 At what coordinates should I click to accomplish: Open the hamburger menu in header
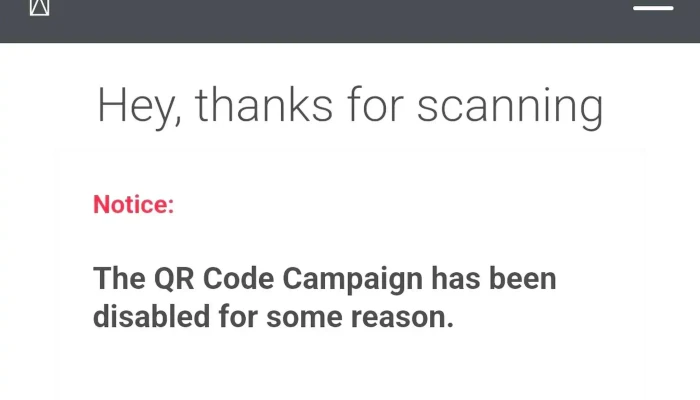tap(653, 8)
